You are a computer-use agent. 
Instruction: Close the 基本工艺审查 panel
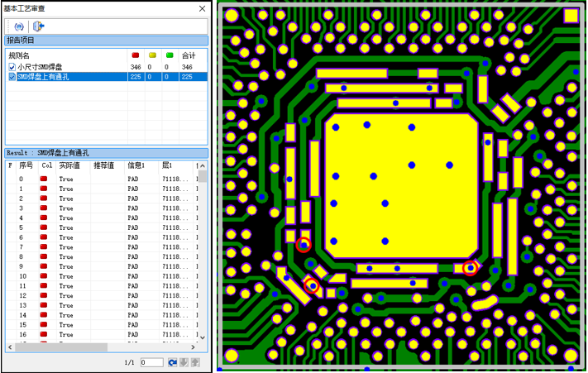tap(202, 8)
